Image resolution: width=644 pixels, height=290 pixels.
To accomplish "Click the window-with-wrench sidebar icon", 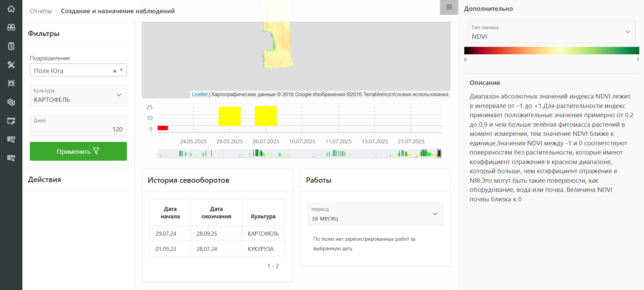I will coord(11,121).
